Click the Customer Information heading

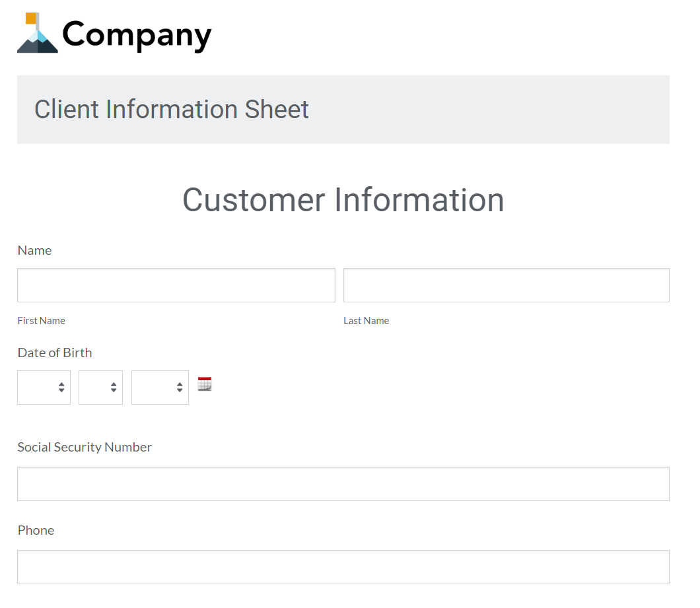343,199
